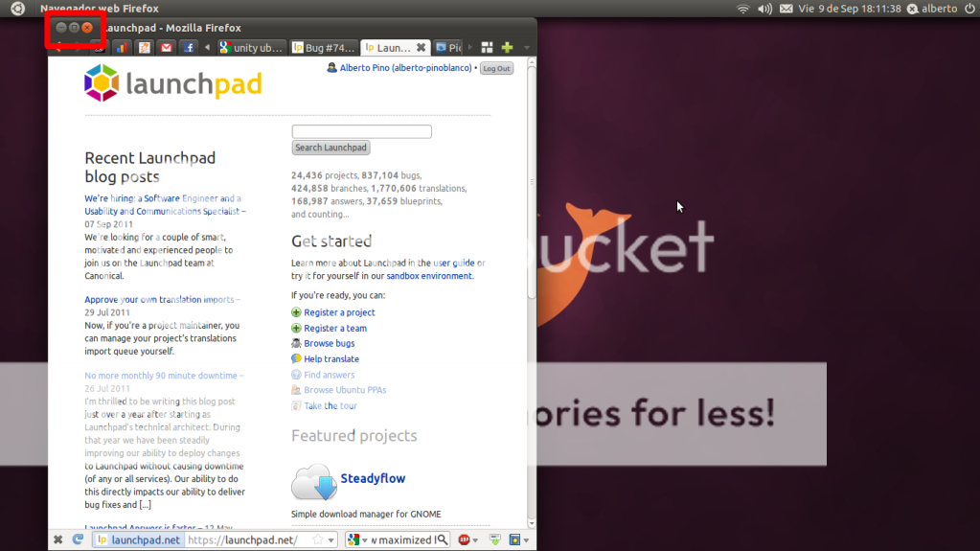The height and width of the screenshot is (551, 980).
Task: Switch to the 'Bug #74...' tab
Action: (x=324, y=47)
